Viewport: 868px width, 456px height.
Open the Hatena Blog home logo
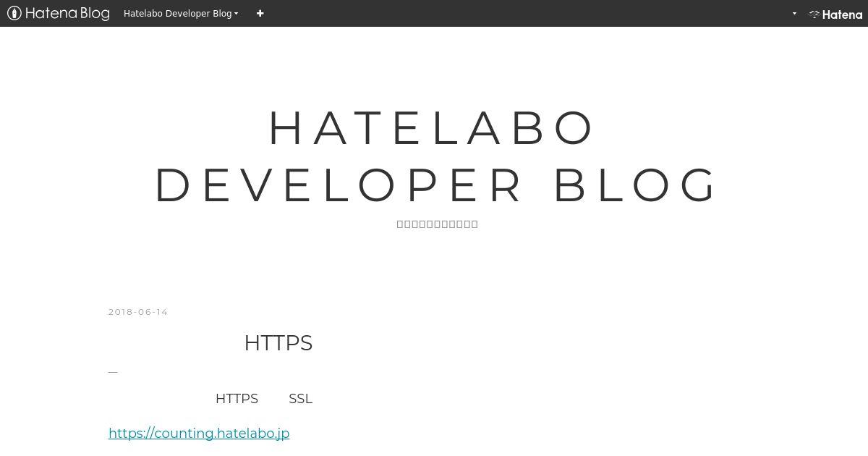(59, 13)
